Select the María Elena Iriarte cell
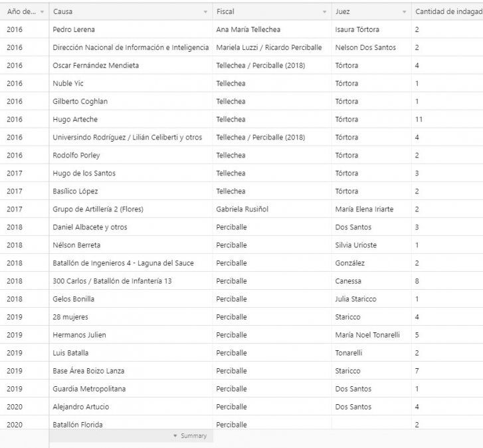483x448 pixels. point(364,209)
